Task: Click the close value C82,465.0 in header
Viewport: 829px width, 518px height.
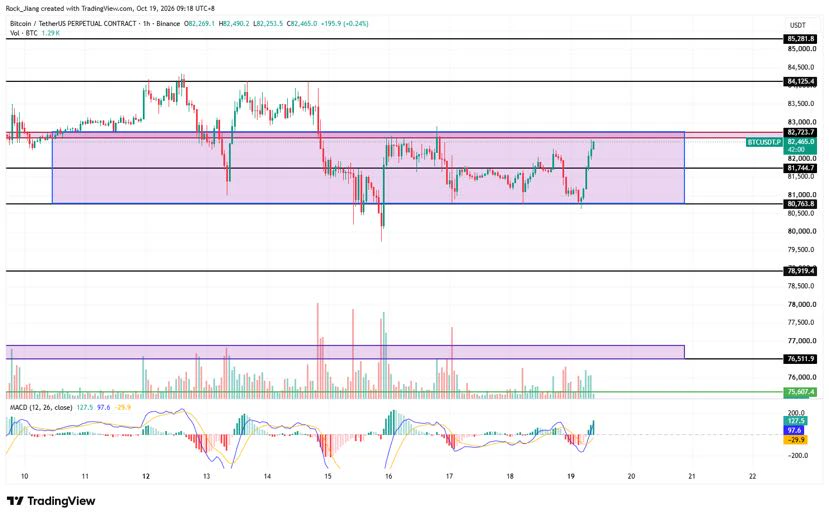Action: tap(302, 24)
